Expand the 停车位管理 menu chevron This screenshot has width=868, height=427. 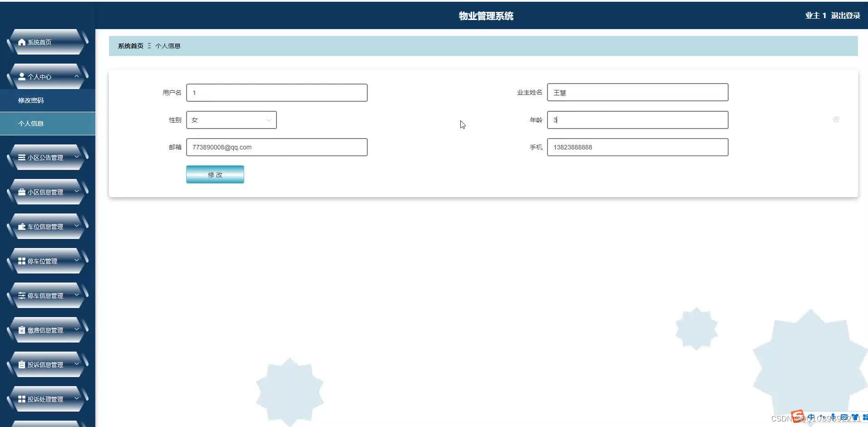click(x=77, y=260)
